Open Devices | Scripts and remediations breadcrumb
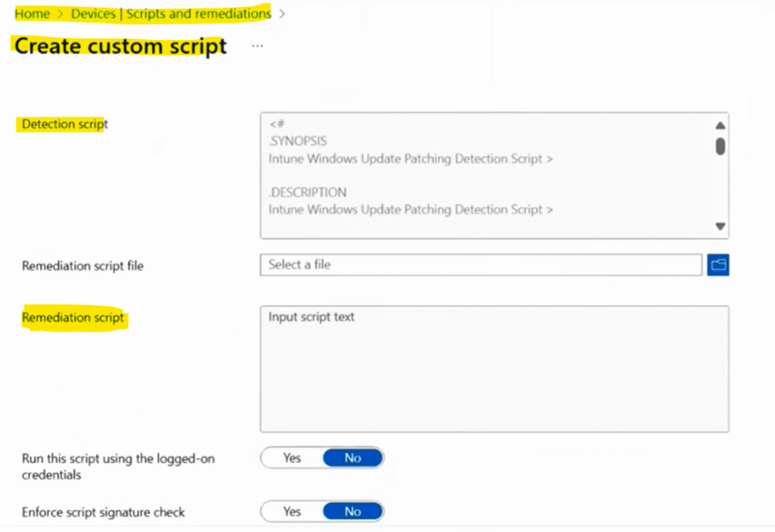 pos(171,14)
